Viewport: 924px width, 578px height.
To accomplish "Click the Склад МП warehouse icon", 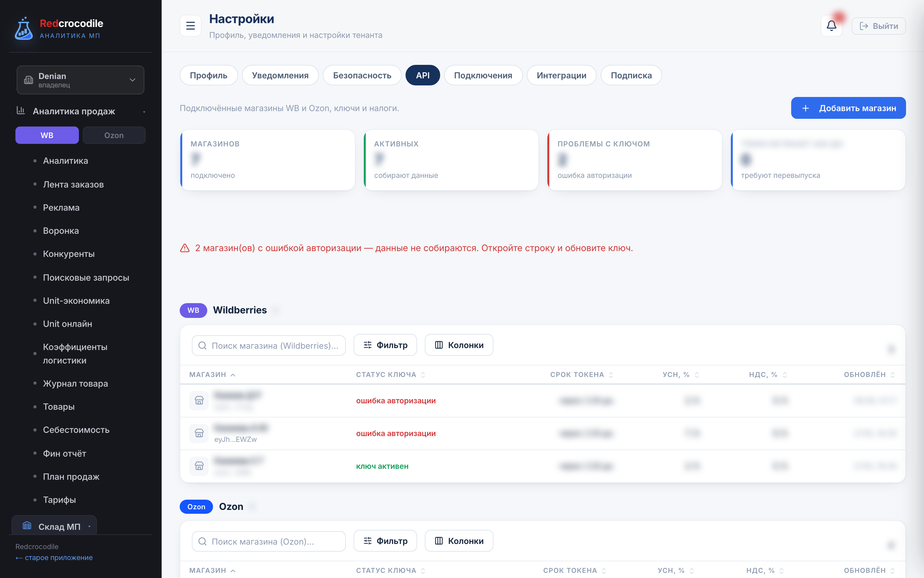I will [27, 526].
